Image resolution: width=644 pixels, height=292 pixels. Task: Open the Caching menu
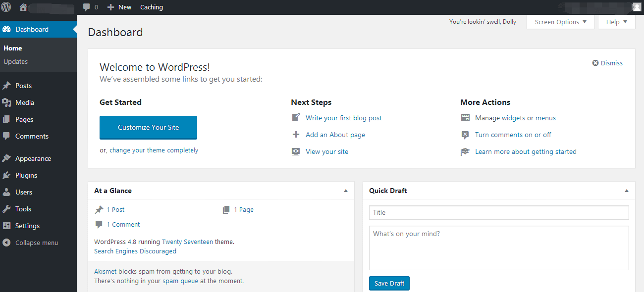click(x=151, y=7)
